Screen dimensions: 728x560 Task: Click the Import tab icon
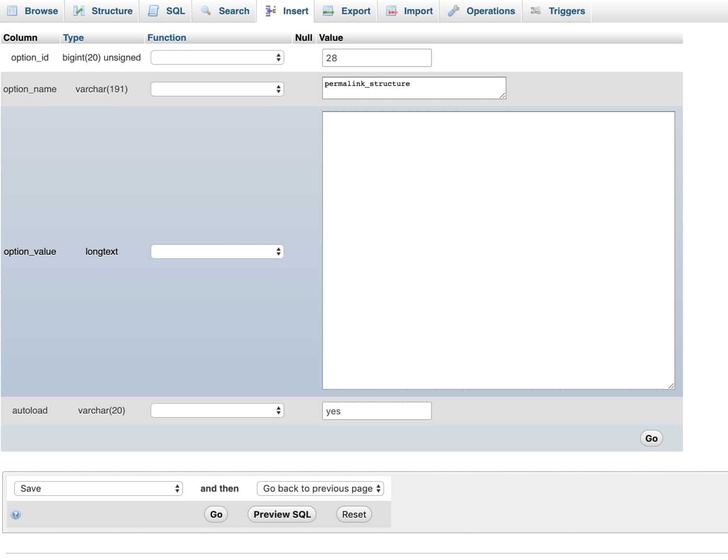392,11
